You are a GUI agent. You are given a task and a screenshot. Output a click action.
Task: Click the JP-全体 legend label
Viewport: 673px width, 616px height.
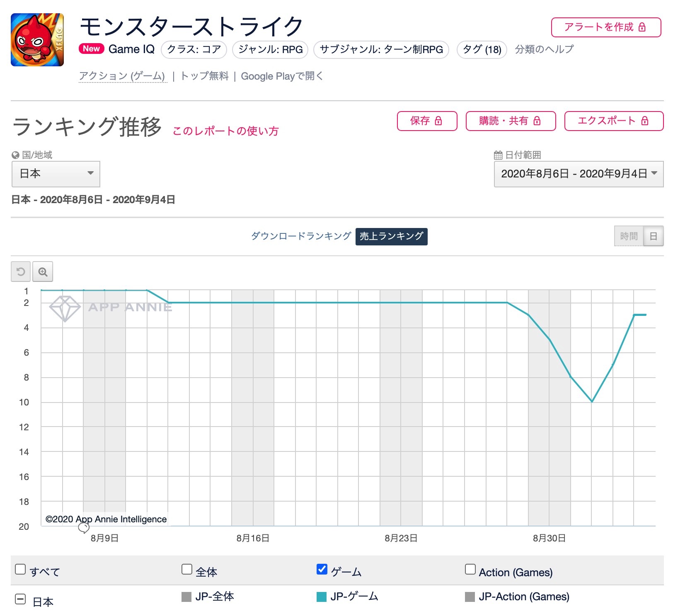215,597
